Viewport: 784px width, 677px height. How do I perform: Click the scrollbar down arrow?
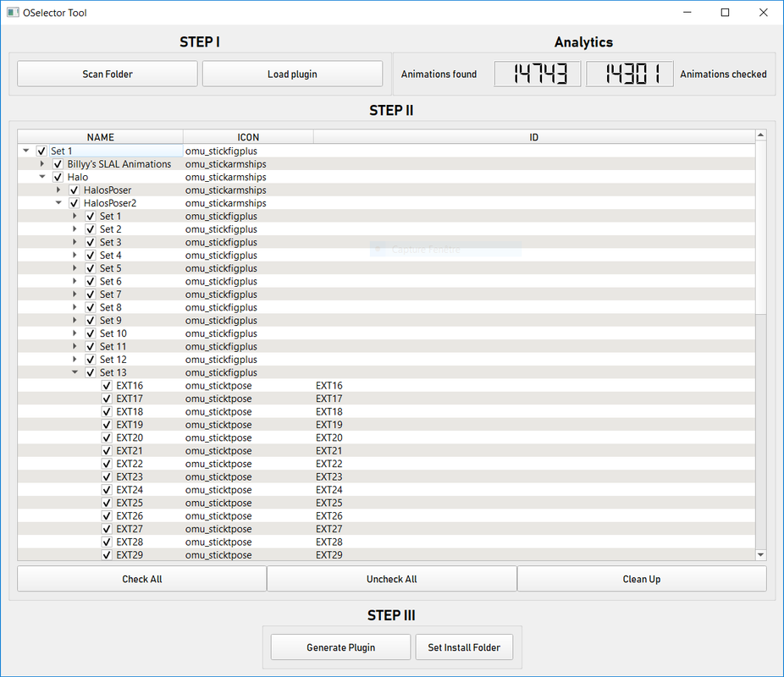point(760,555)
